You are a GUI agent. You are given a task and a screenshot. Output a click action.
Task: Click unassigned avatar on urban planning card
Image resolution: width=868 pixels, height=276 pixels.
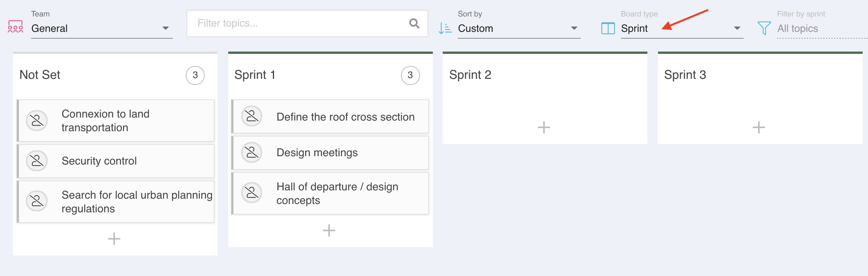(37, 201)
